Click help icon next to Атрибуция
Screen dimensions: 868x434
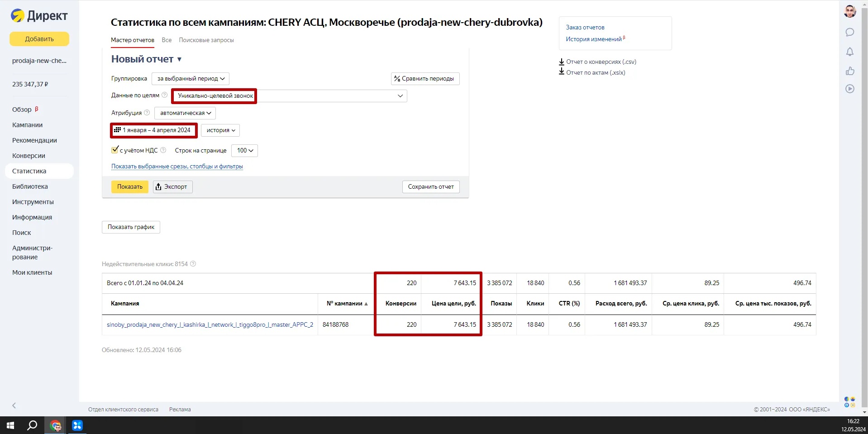[x=147, y=113]
